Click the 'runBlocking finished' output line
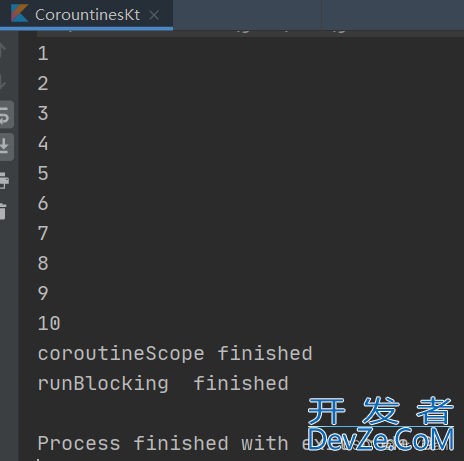The image size is (464, 461). coord(163,384)
